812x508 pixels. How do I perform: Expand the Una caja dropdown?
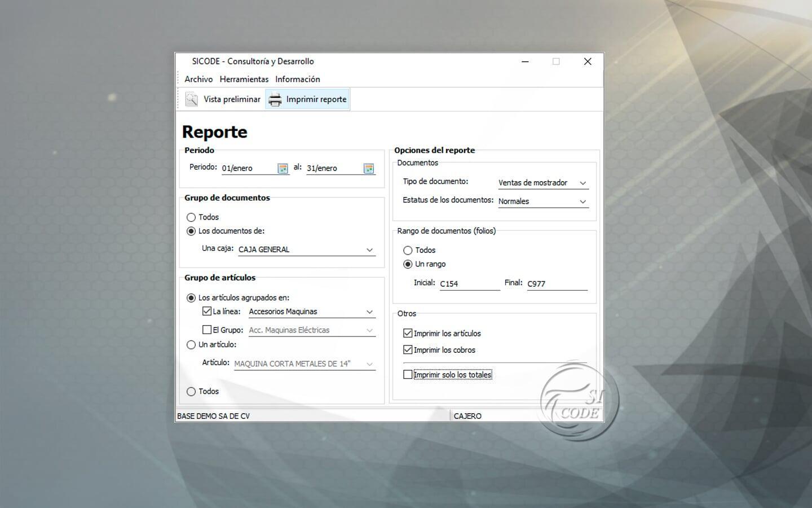(x=369, y=249)
